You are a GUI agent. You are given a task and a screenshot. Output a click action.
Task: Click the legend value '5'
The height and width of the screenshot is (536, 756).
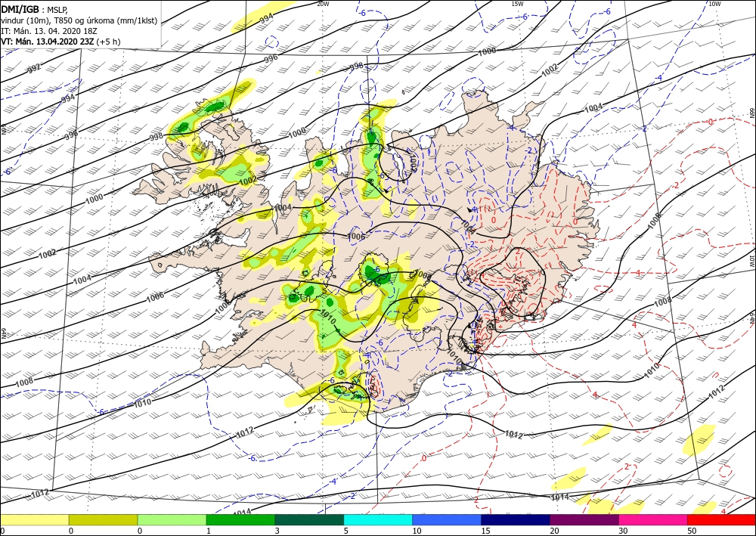click(x=345, y=531)
